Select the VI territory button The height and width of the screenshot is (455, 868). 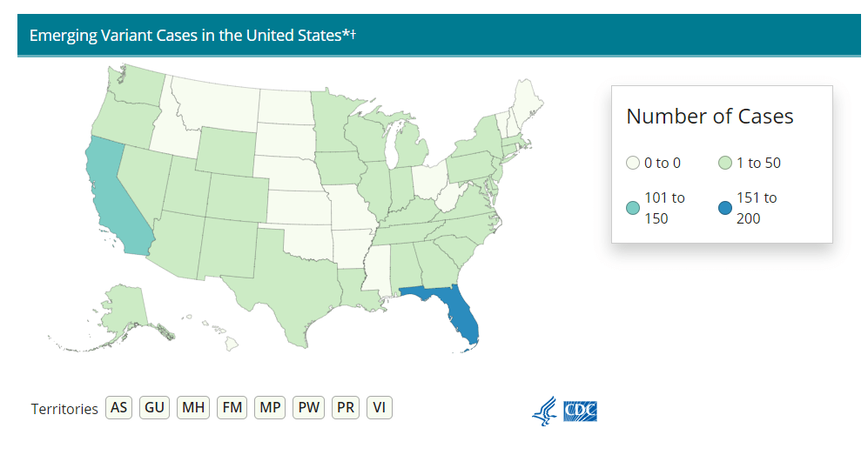point(379,407)
